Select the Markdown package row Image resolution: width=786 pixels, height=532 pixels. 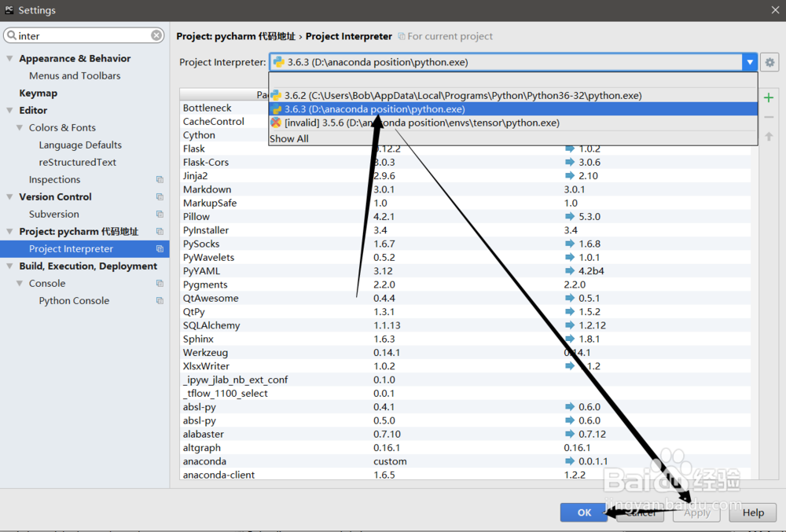click(465, 189)
